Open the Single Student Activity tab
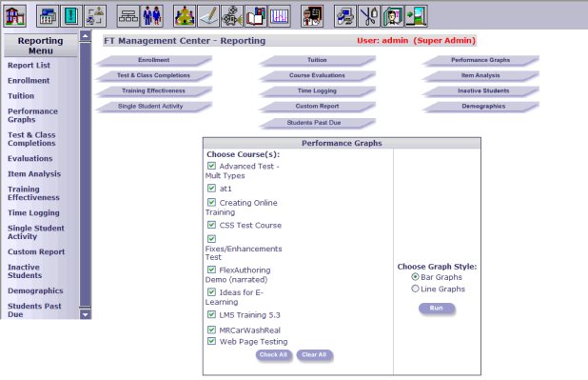 [154, 107]
